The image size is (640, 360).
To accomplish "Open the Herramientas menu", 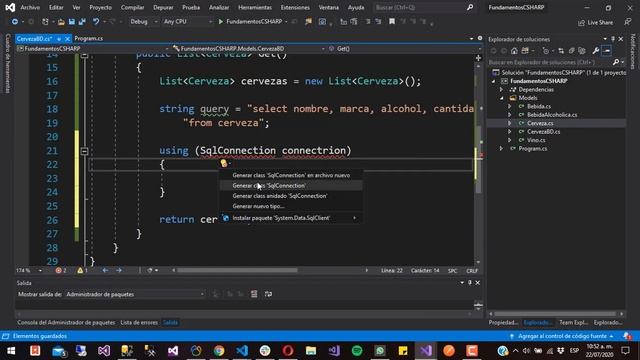I will 255,7.
